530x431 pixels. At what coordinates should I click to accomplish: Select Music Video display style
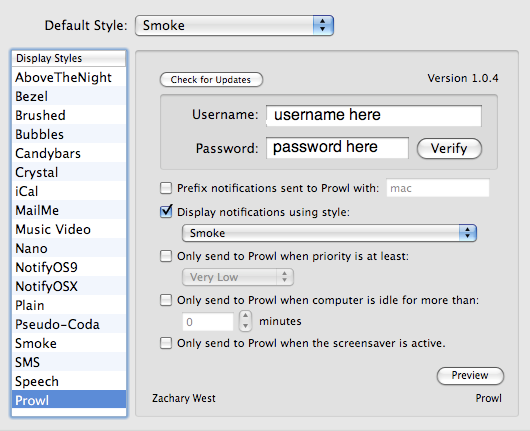[x=69, y=229]
